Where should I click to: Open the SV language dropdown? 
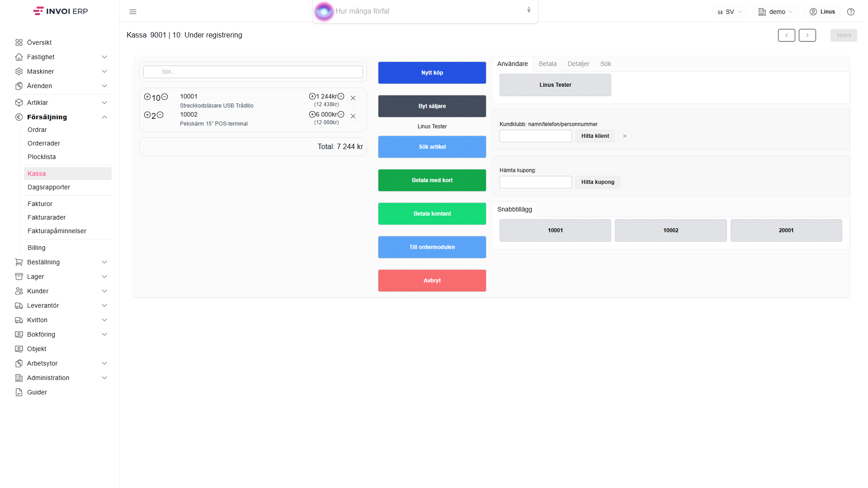[730, 12]
